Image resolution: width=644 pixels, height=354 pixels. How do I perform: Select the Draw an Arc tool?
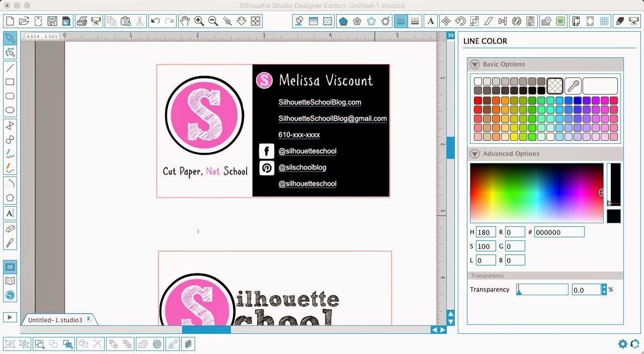pos(10,184)
